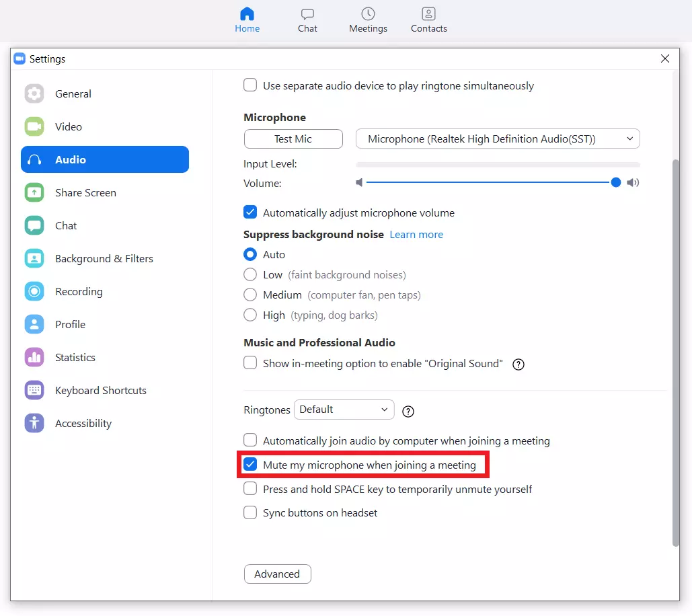The width and height of the screenshot is (692, 616).
Task: Select High background noise suppression
Action: click(250, 315)
